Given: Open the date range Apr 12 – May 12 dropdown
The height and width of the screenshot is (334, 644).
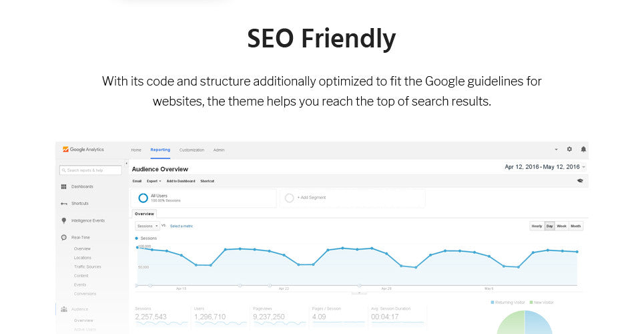Looking at the screenshot, I should (x=545, y=167).
